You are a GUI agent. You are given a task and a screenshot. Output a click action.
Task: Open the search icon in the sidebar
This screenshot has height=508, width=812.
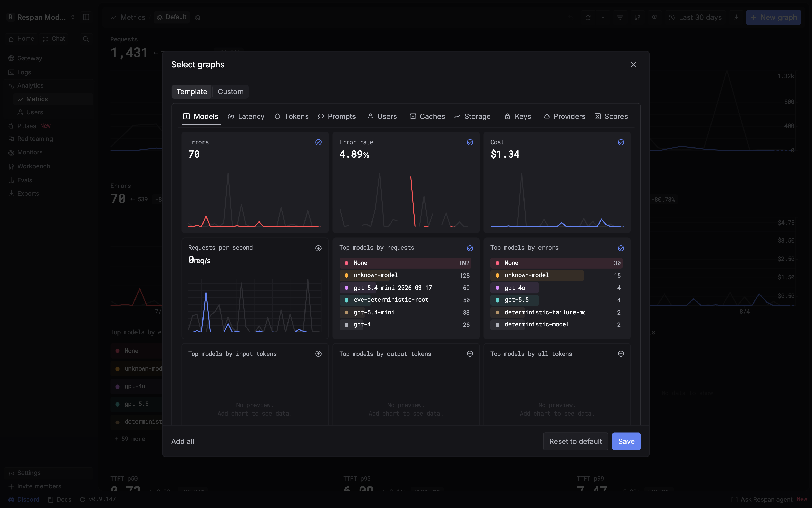[86, 39]
